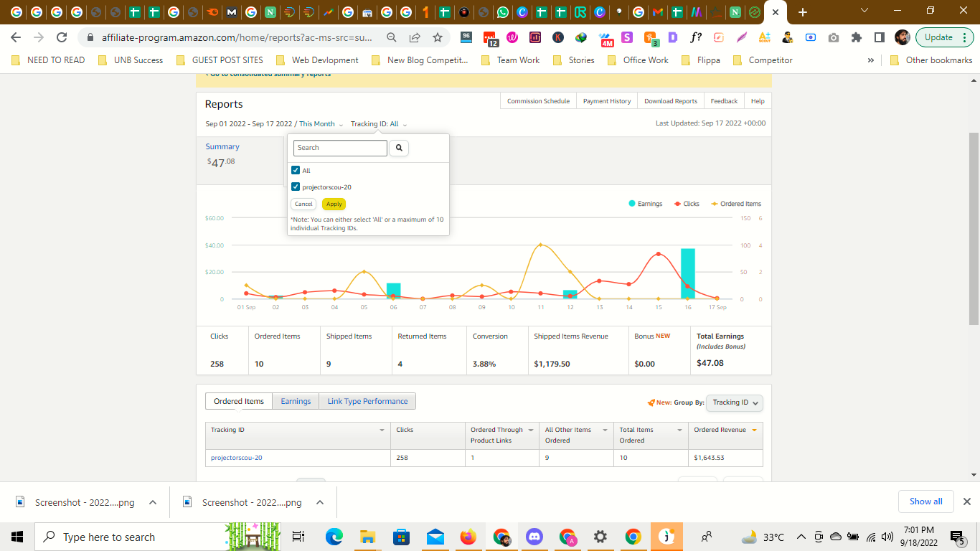
Task: Sort by Ordered Through Product Links arrow
Action: (531, 430)
